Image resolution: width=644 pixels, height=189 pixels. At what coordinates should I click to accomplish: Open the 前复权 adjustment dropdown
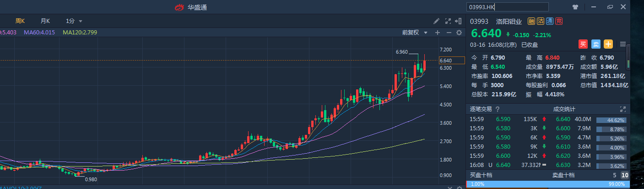tap(415, 33)
